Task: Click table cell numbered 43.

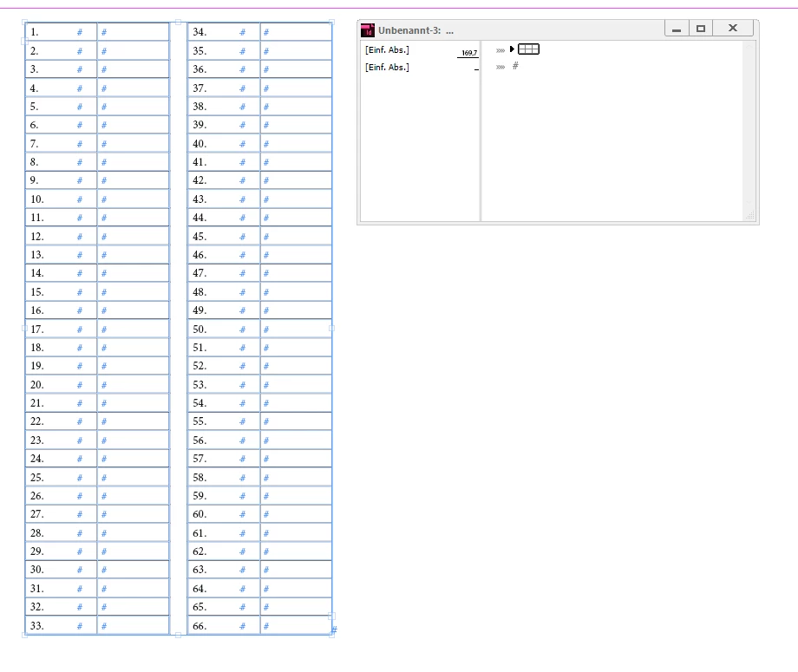Action: pyautogui.click(x=224, y=199)
